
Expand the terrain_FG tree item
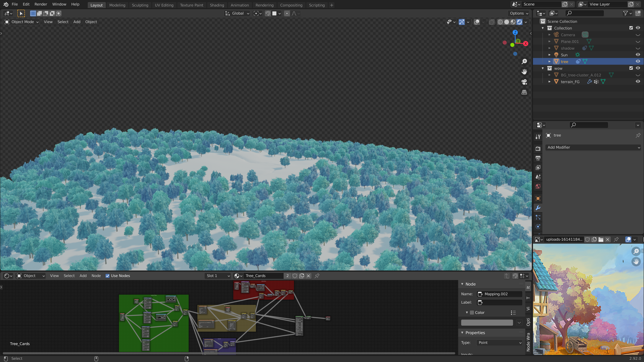coord(550,82)
